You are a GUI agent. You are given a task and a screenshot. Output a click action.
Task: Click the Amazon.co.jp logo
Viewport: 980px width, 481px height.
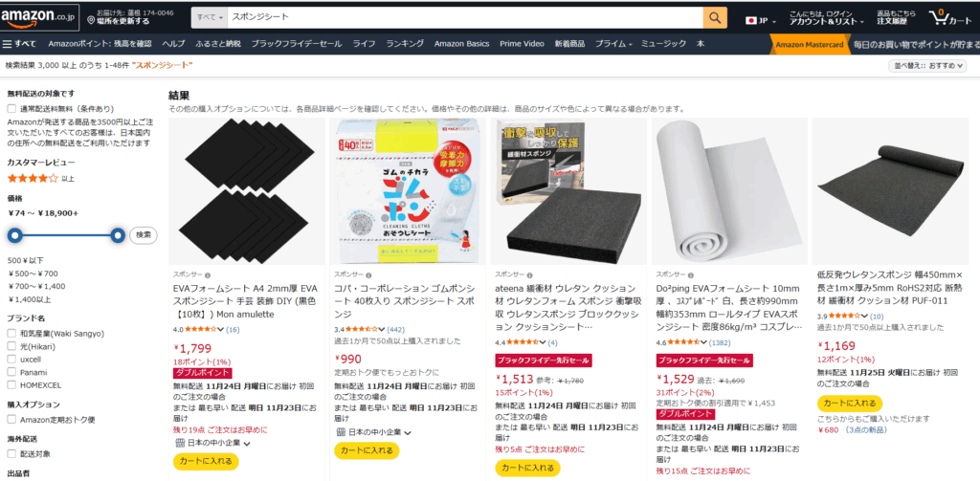38,17
